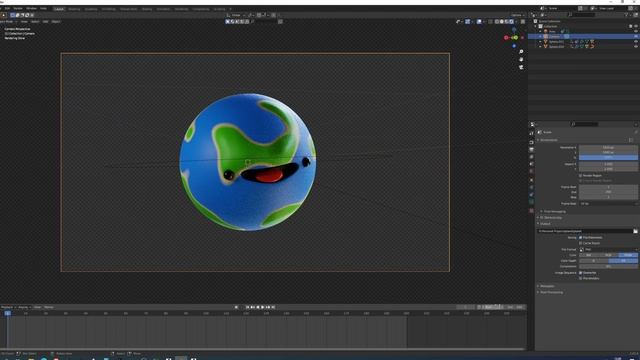Switch to the Scripting workspace tab
The image size is (640, 360).
click(x=219, y=9)
